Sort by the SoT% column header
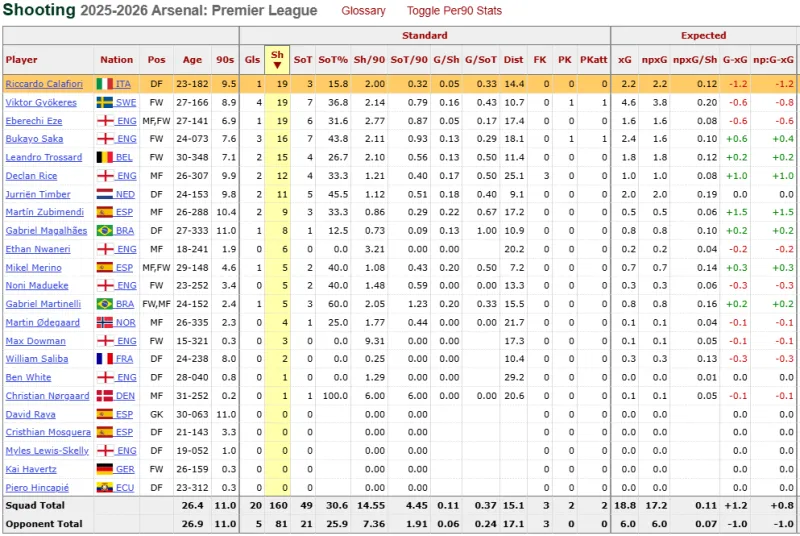800x536 pixels. coord(334,59)
